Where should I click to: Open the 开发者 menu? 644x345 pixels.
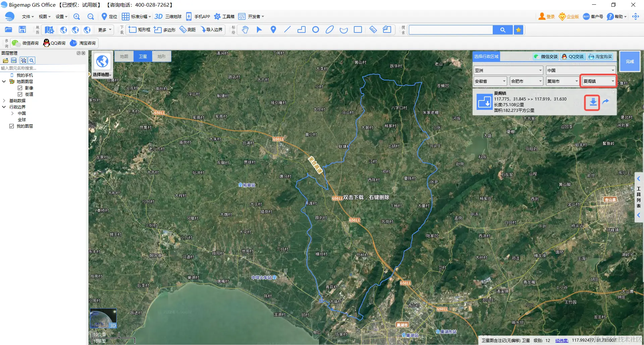(251, 17)
